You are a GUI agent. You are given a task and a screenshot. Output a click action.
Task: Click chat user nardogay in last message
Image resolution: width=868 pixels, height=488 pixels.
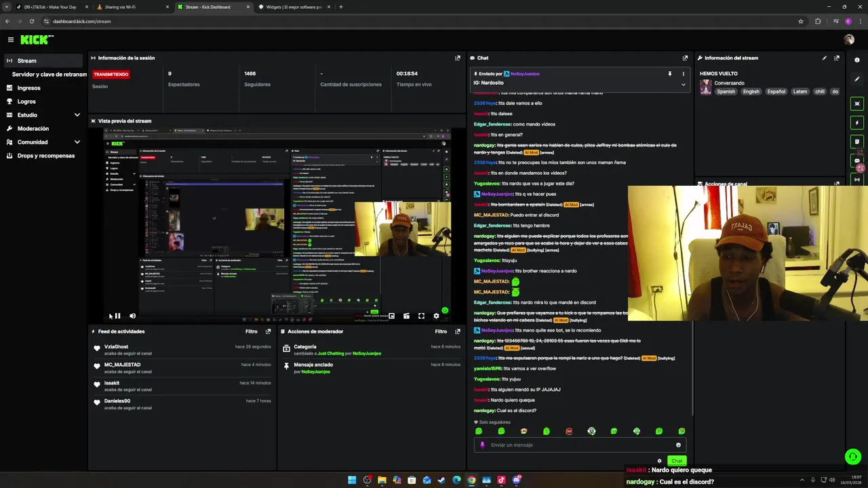(484, 411)
